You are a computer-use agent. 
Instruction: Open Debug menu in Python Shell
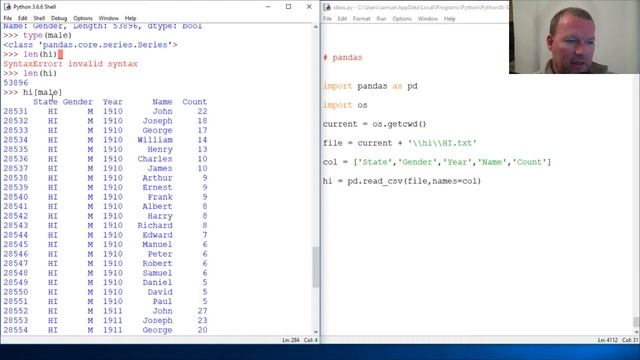pyautogui.click(x=59, y=18)
